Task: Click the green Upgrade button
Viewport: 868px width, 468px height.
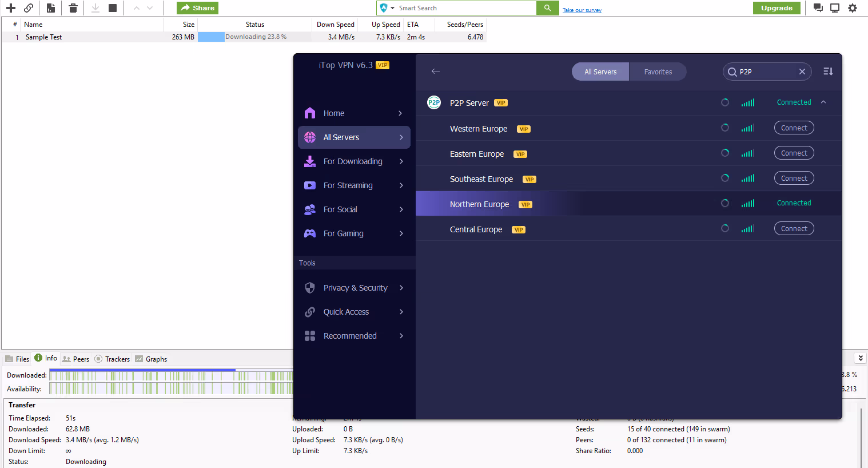Action: [x=777, y=8]
